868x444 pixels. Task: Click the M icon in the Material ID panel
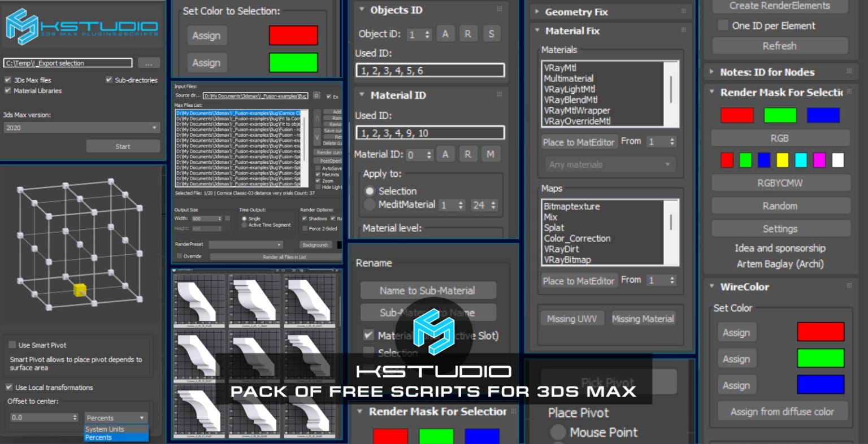(491, 154)
